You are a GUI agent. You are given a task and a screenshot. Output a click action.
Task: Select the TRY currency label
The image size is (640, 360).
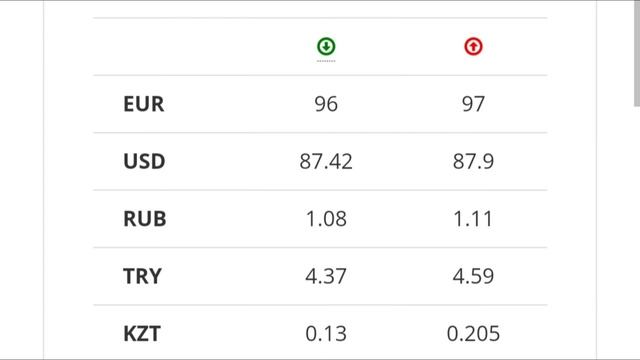click(x=142, y=276)
